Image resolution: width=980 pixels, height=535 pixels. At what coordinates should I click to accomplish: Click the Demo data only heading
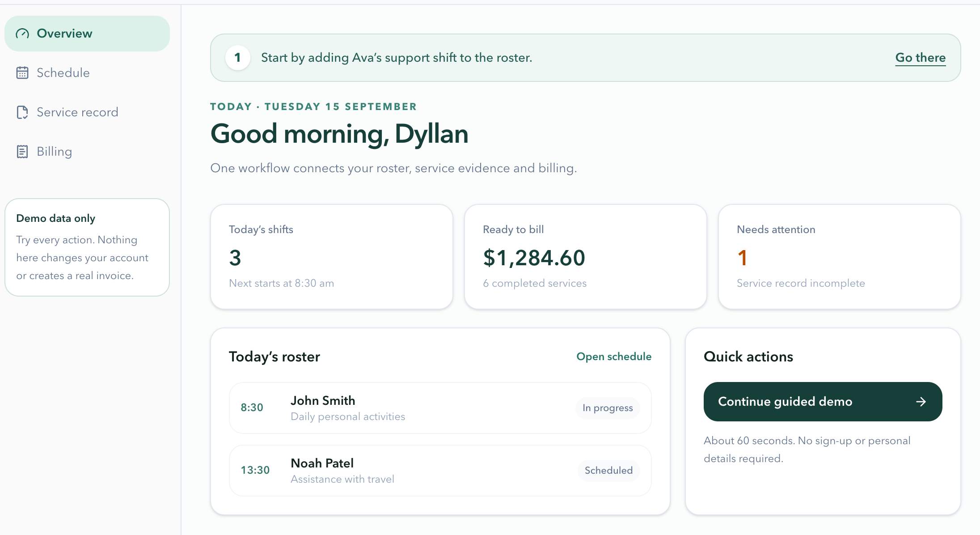click(x=56, y=218)
